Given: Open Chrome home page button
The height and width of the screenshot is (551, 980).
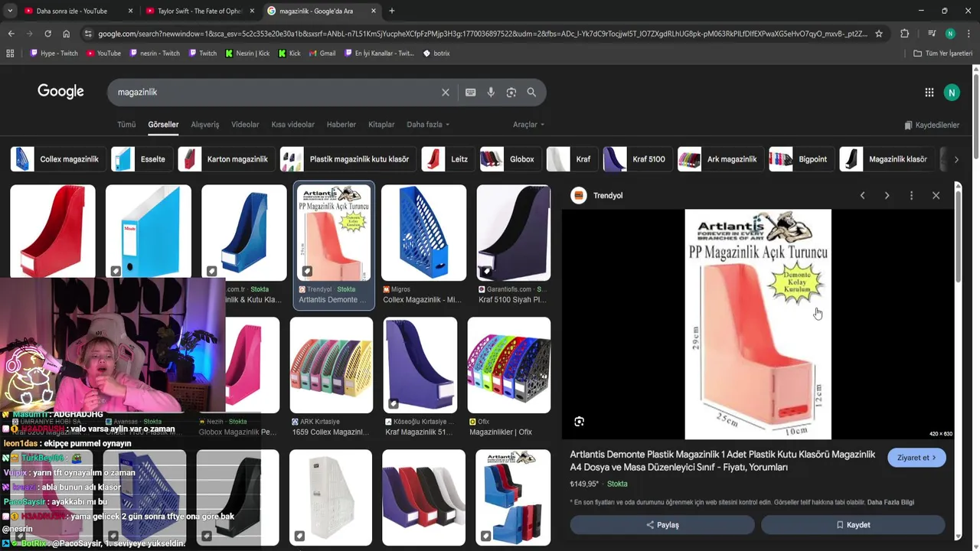Looking at the screenshot, I should [x=66, y=34].
